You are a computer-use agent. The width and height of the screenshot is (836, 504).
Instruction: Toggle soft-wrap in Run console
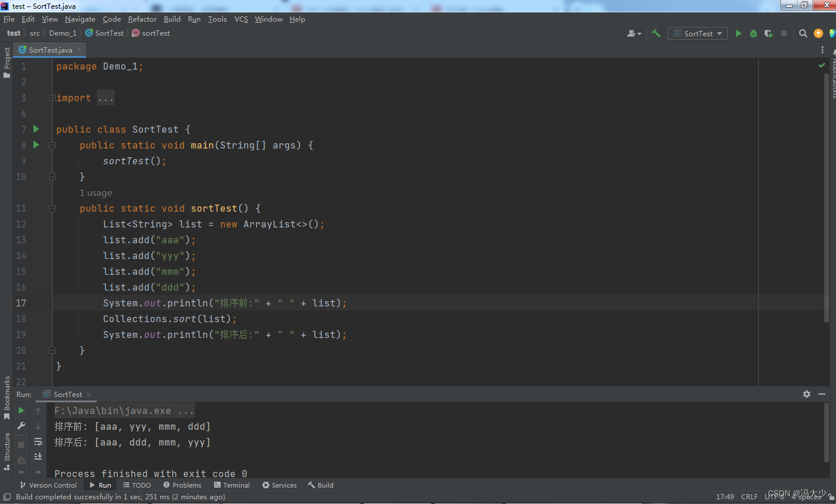tap(38, 441)
